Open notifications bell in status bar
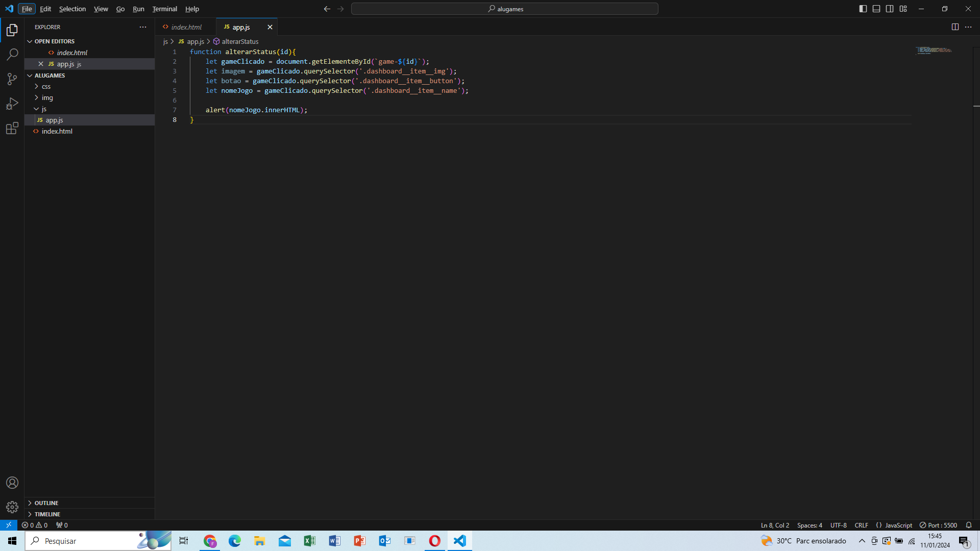This screenshot has width=980, height=551. [x=969, y=525]
